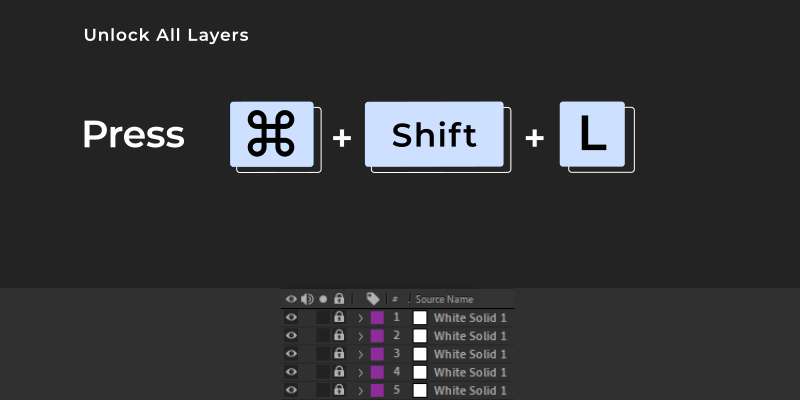Expand layer 1 properties chevron

(x=360, y=318)
